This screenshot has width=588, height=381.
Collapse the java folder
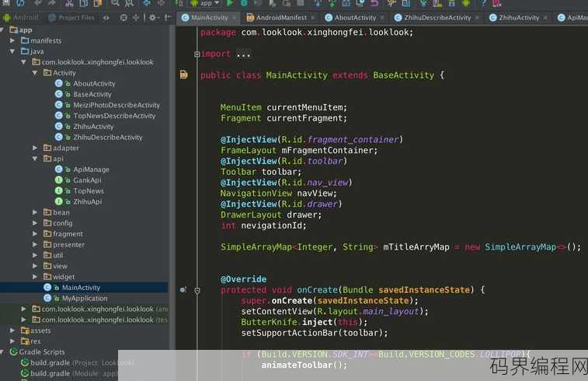click(12, 51)
